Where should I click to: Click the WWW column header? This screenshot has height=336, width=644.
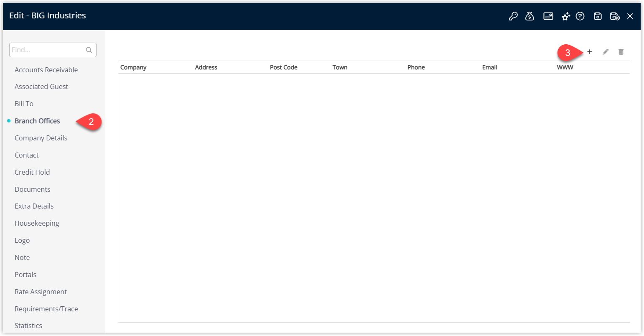565,67
